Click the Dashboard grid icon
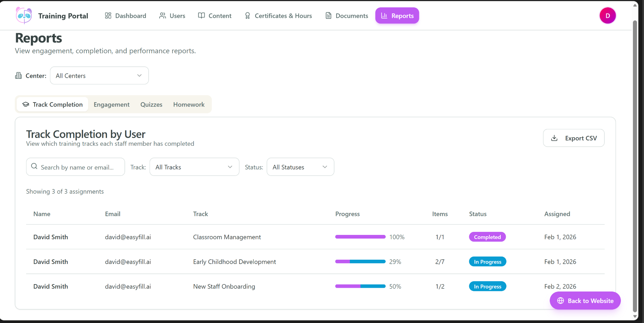This screenshot has height=323, width=644. [x=108, y=16]
